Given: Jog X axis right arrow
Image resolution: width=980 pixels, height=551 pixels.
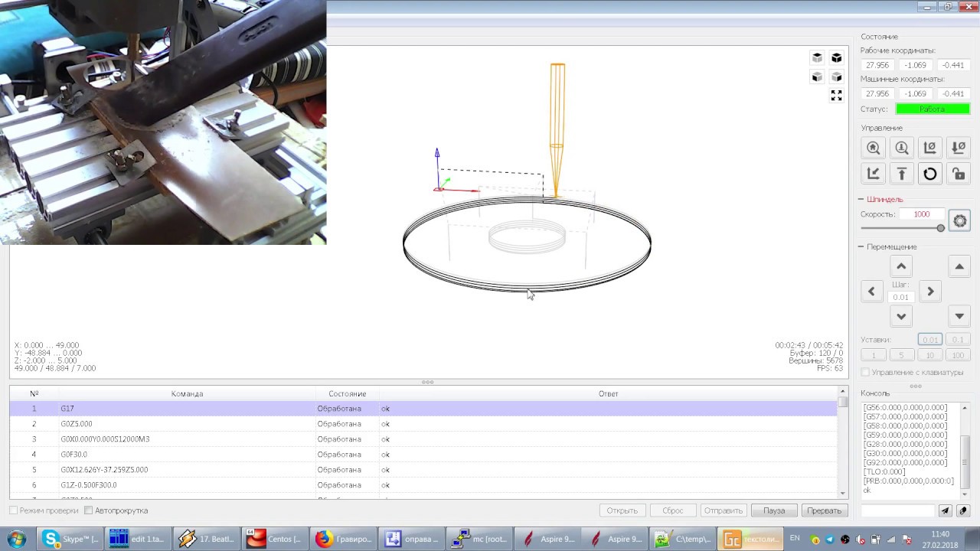Looking at the screenshot, I should (x=930, y=292).
